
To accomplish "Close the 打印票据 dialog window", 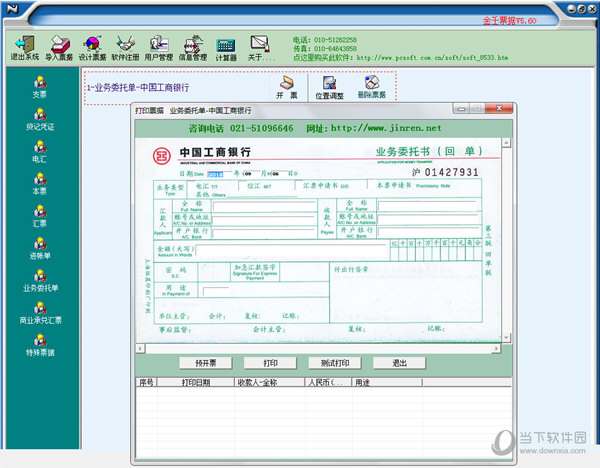I will 499,108.
